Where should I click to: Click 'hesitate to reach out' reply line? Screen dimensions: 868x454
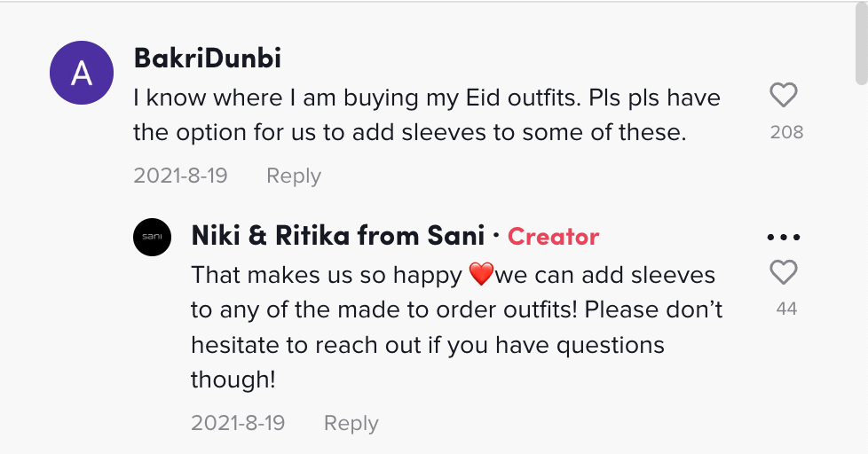coord(427,344)
